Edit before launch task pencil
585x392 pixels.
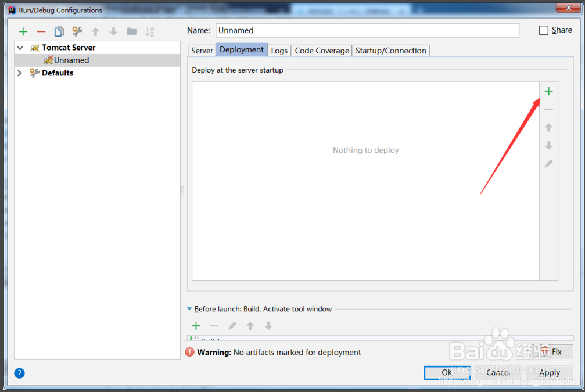(232, 326)
